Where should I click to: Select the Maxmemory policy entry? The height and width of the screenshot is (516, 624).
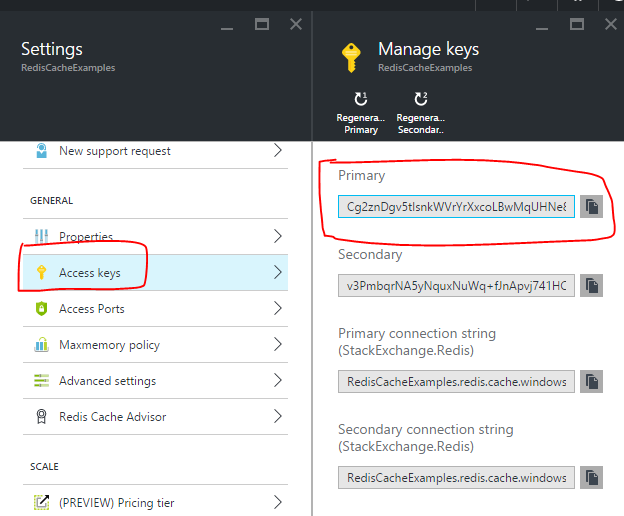[109, 345]
